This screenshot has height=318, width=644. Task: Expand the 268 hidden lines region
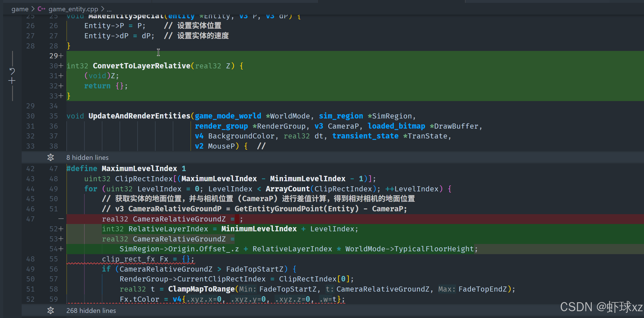coord(91,310)
